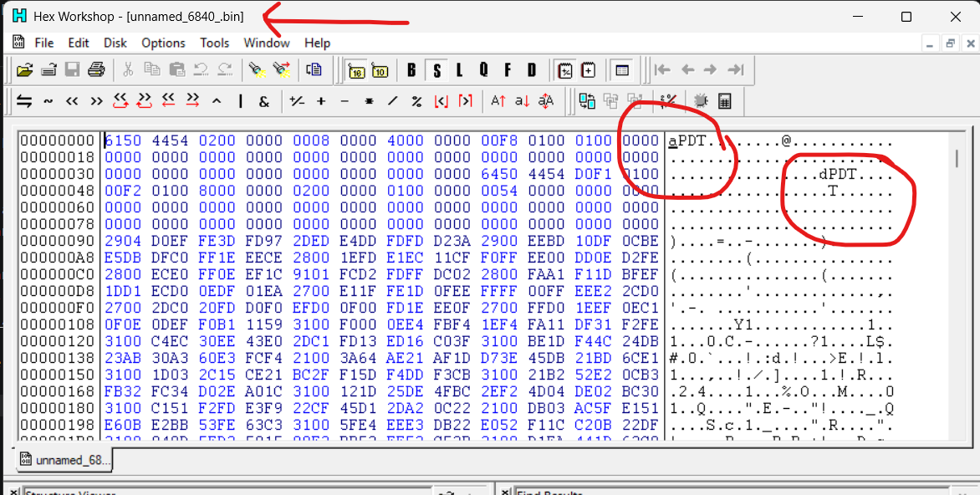Click the change sign +/- operation
The width and height of the screenshot is (980, 495).
(x=297, y=100)
